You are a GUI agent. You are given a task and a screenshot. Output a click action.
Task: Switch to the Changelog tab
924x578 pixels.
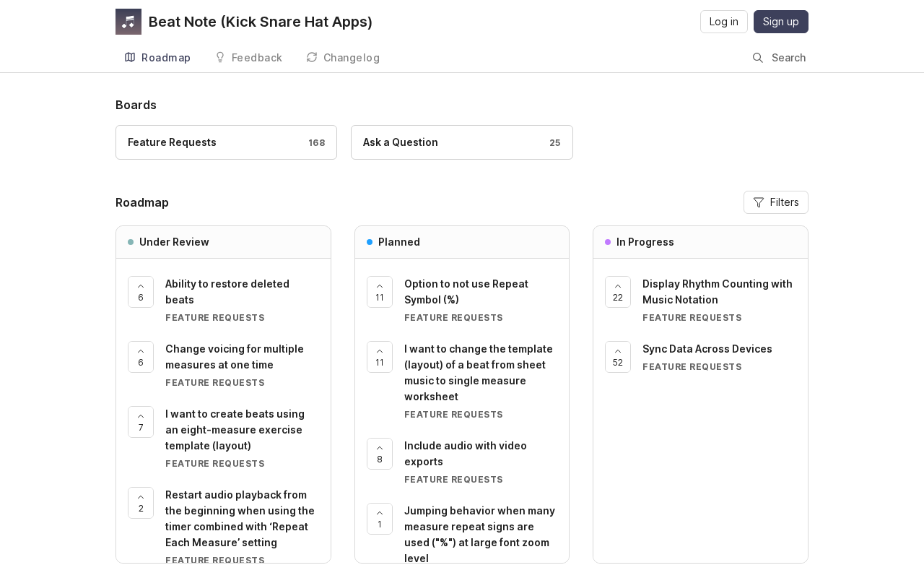343,58
